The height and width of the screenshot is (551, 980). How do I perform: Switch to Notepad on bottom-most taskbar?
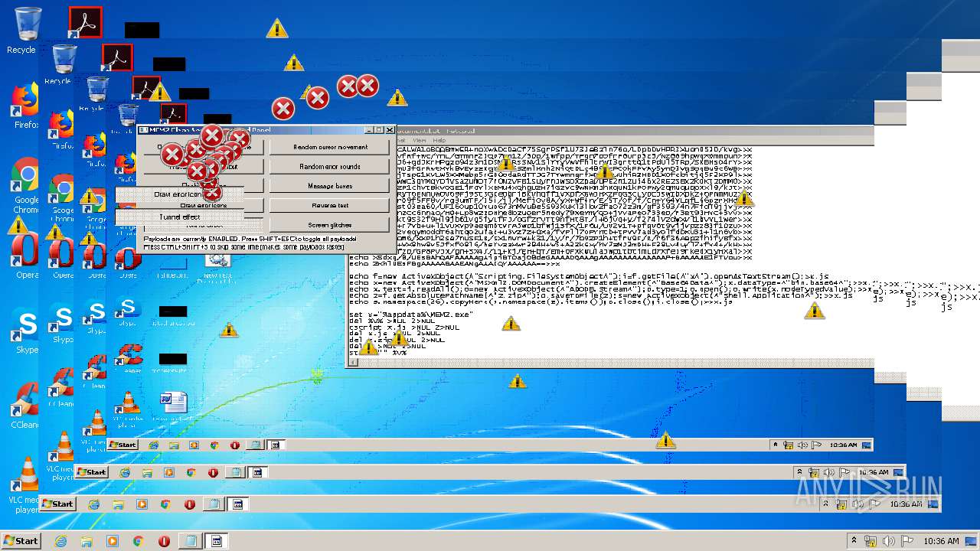click(190, 541)
